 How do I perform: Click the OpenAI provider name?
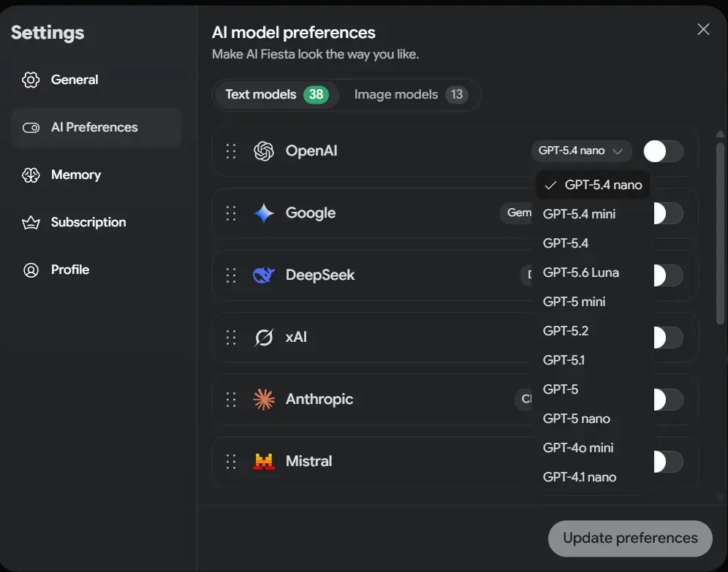pos(311,151)
